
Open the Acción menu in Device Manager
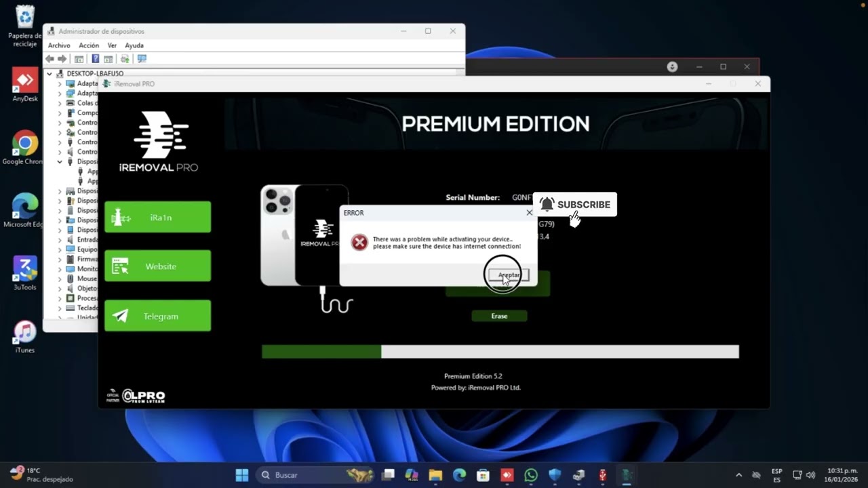(89, 45)
